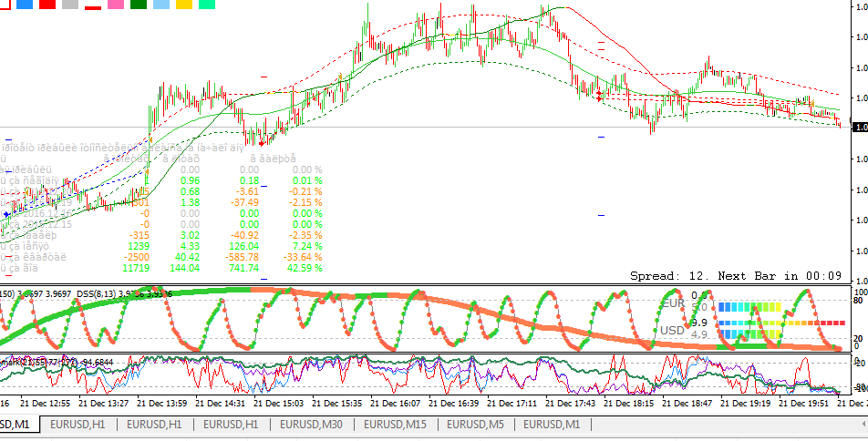Click the -585.78 value
The image size is (868, 441).
242,257
